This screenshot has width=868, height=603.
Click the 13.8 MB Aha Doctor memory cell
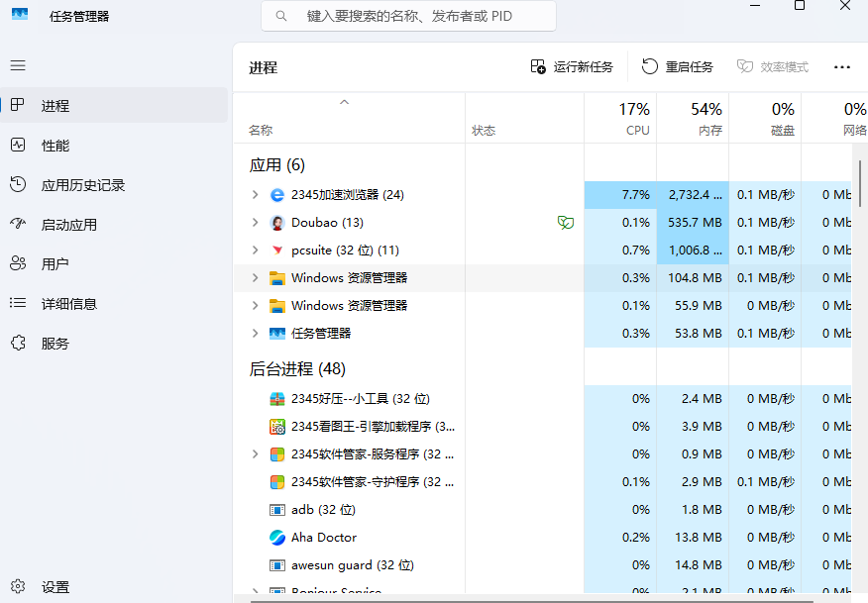(x=693, y=538)
